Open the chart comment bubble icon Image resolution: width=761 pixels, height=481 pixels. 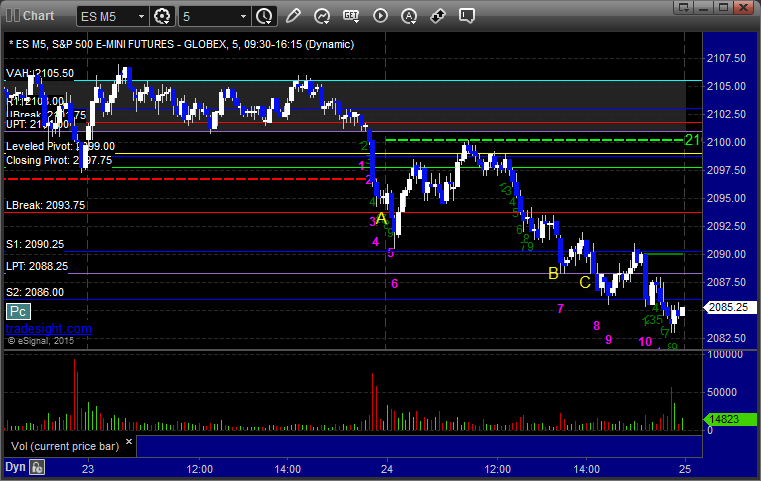(466, 16)
